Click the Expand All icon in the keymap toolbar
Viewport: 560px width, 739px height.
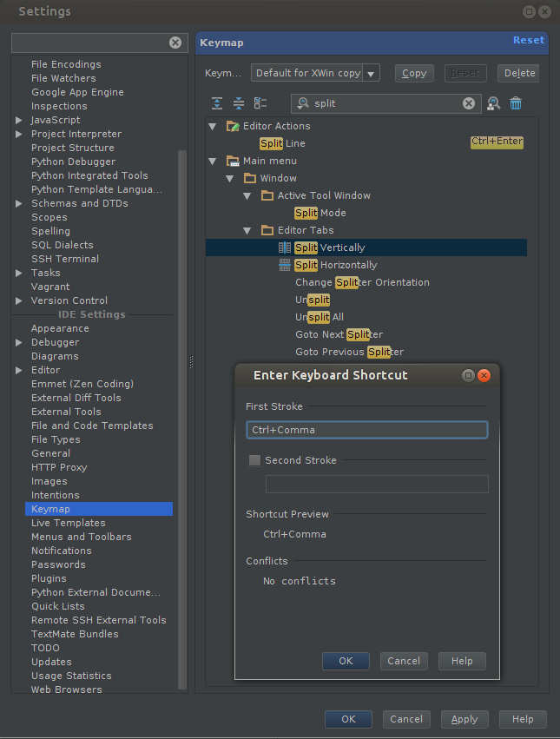[x=217, y=103]
